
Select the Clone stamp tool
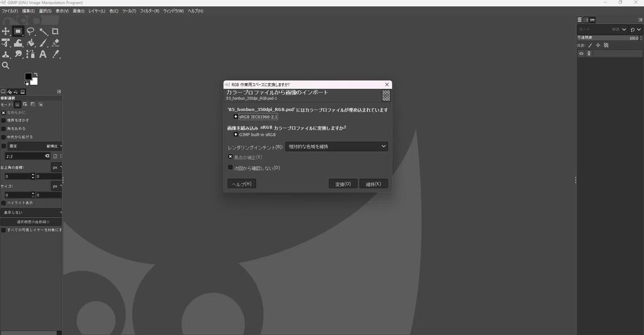click(x=5, y=54)
